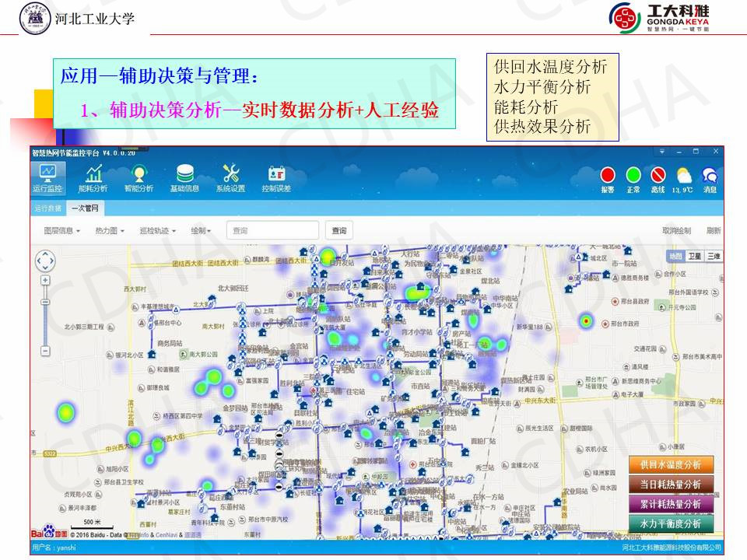Click the 供回水温度分析 orange button
This screenshot has height=560, width=747.
click(x=670, y=464)
